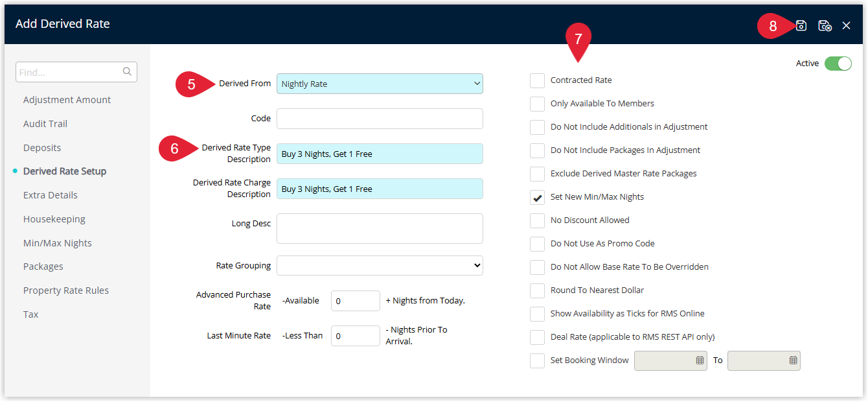
Task: Go to Tax section
Action: (31, 314)
